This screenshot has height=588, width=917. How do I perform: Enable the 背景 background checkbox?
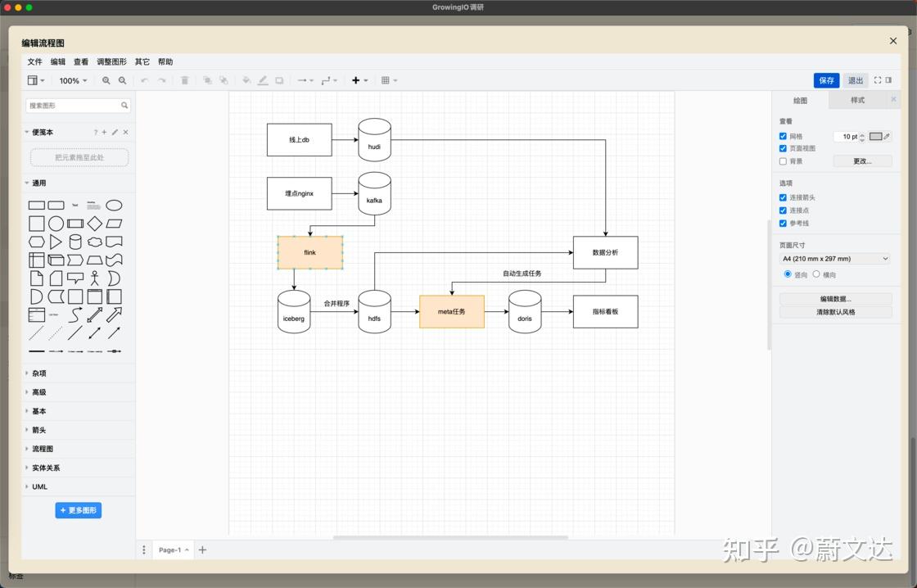tap(783, 161)
